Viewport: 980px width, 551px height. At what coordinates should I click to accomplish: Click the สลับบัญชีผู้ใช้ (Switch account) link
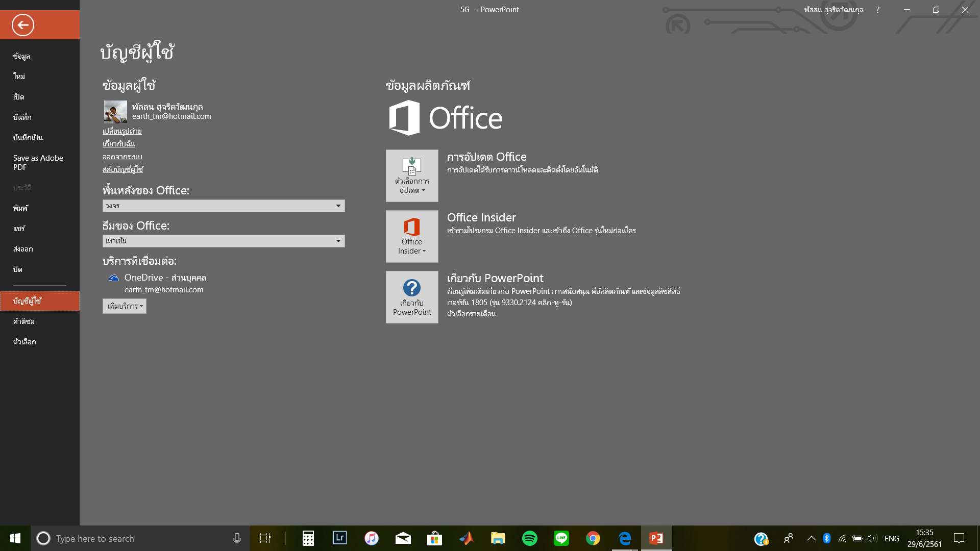(122, 169)
